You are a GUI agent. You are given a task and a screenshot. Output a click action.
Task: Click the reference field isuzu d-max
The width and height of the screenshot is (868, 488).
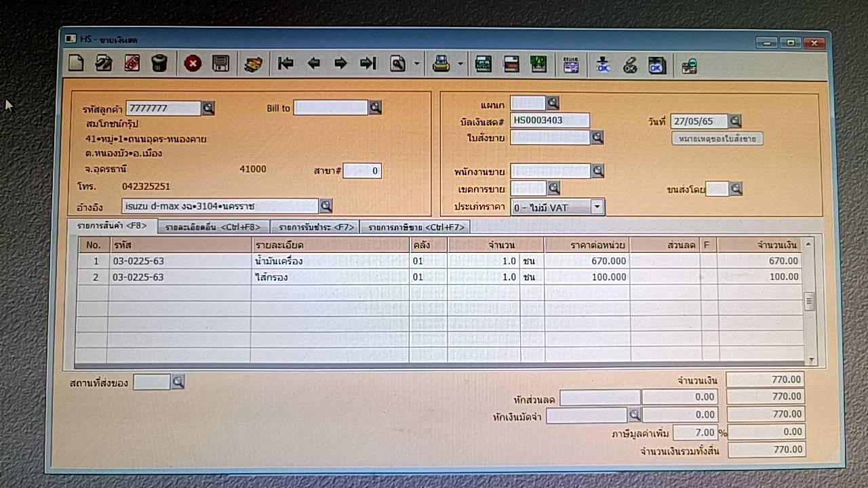pos(220,205)
